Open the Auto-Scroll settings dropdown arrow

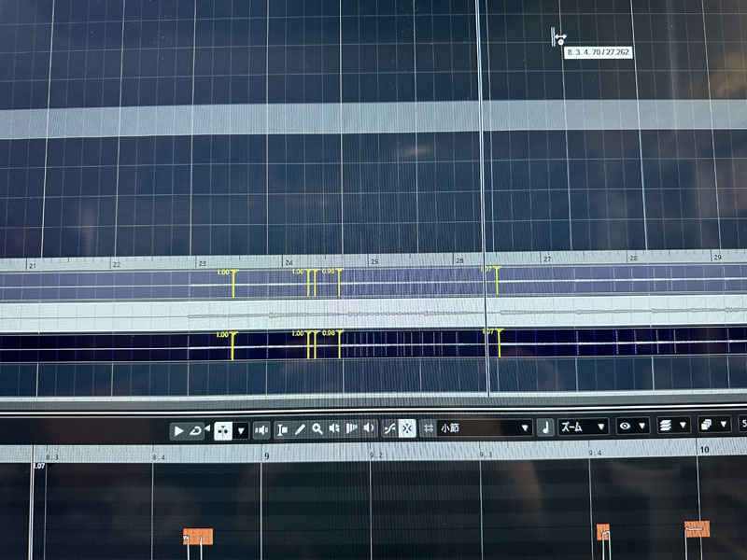click(241, 431)
